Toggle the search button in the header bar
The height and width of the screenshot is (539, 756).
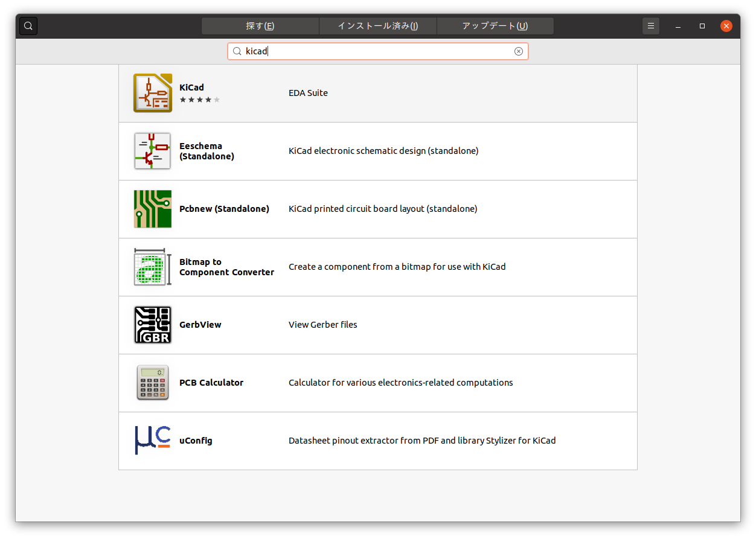point(28,26)
